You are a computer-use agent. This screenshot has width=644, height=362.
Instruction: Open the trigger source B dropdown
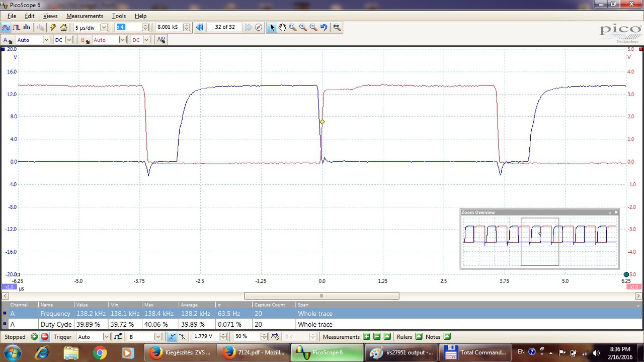click(158, 337)
